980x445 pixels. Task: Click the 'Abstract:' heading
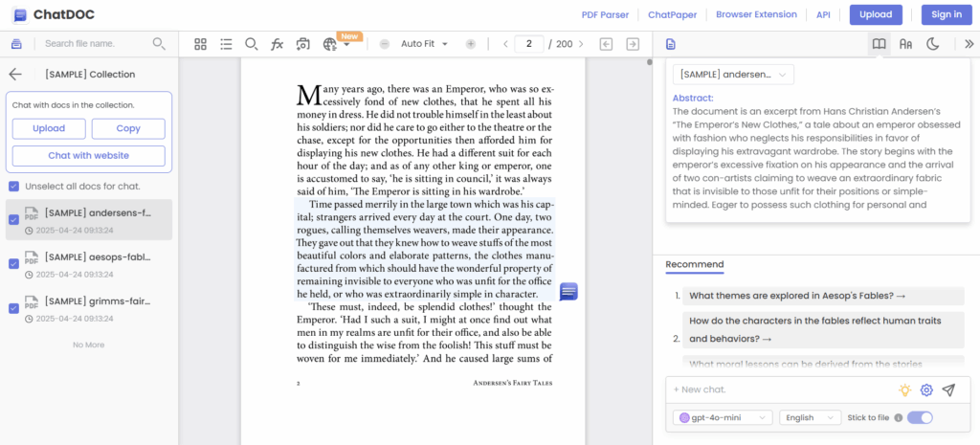[x=693, y=99]
